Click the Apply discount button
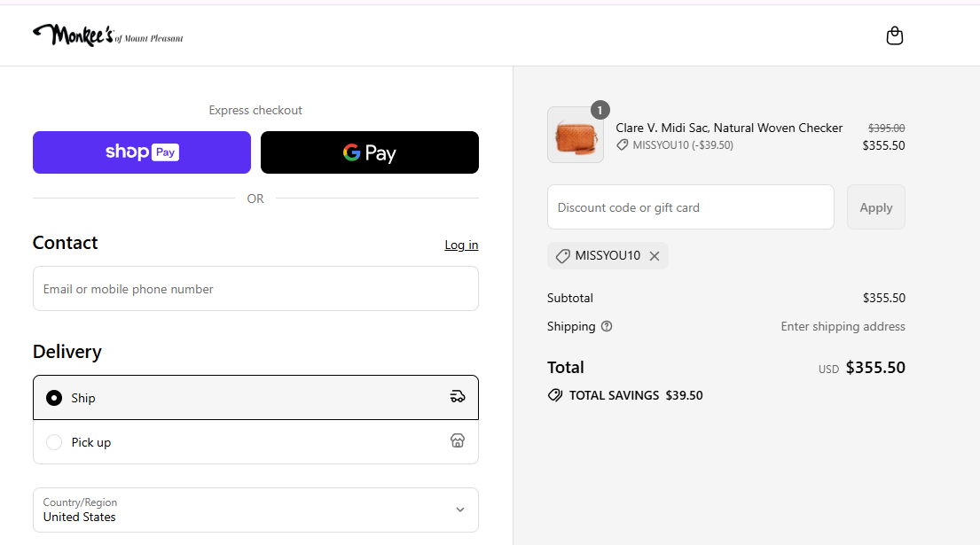This screenshot has width=980, height=545. click(x=875, y=207)
